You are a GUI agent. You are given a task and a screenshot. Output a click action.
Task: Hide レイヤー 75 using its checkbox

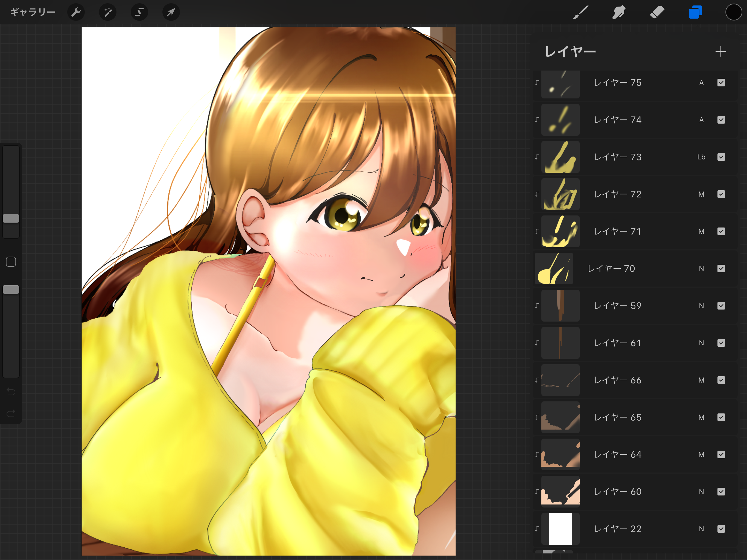point(721,83)
